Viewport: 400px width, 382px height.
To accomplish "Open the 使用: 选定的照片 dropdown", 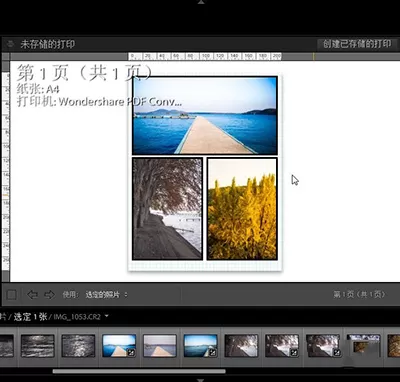I will 106,295.
